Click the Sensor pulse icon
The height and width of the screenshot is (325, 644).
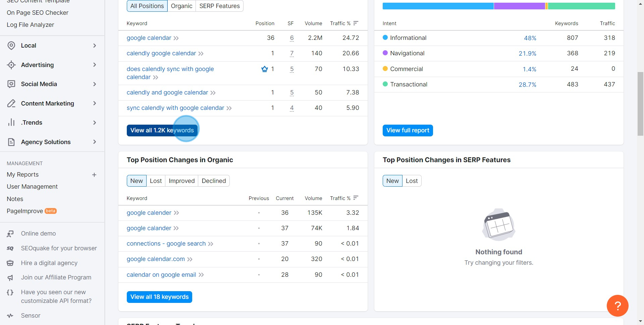(x=10, y=316)
